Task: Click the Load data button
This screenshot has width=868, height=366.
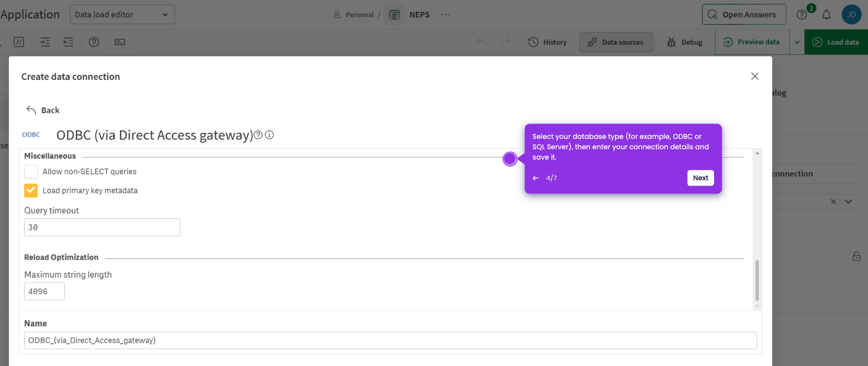Action: (x=836, y=42)
